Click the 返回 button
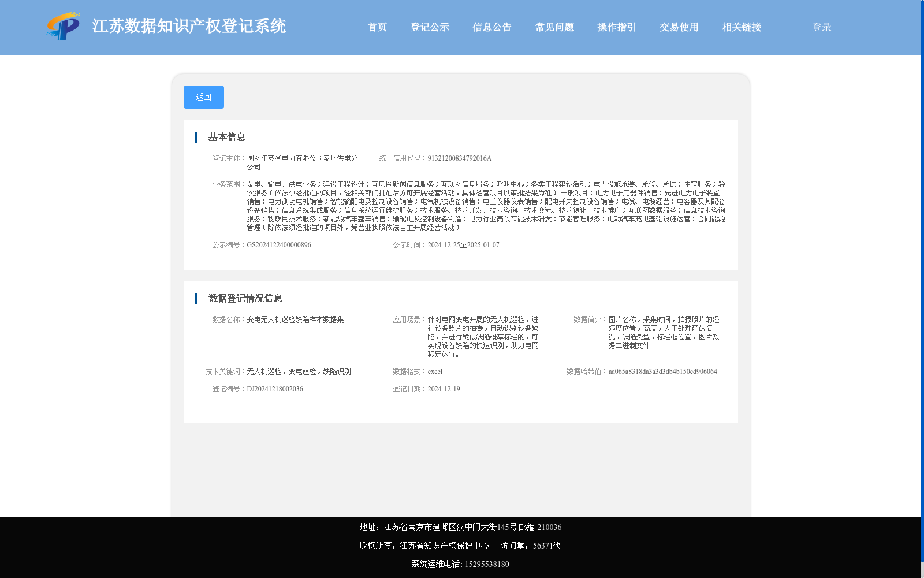 pyautogui.click(x=204, y=97)
